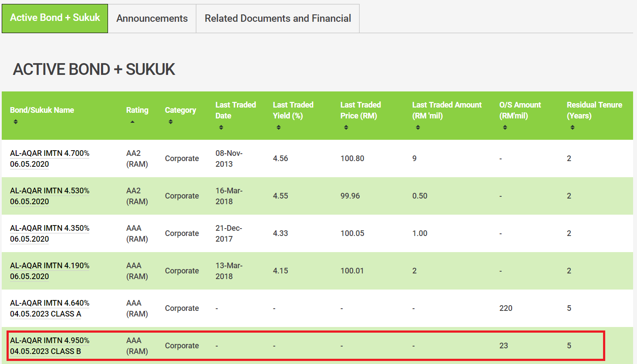Select price value 100.80
The width and height of the screenshot is (637, 364).
coord(352,158)
